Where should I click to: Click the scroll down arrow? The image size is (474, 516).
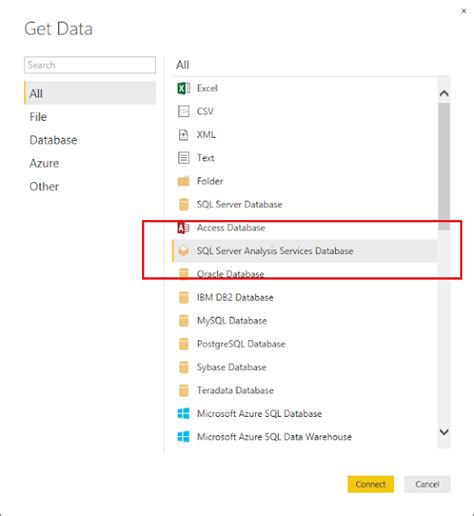point(444,432)
